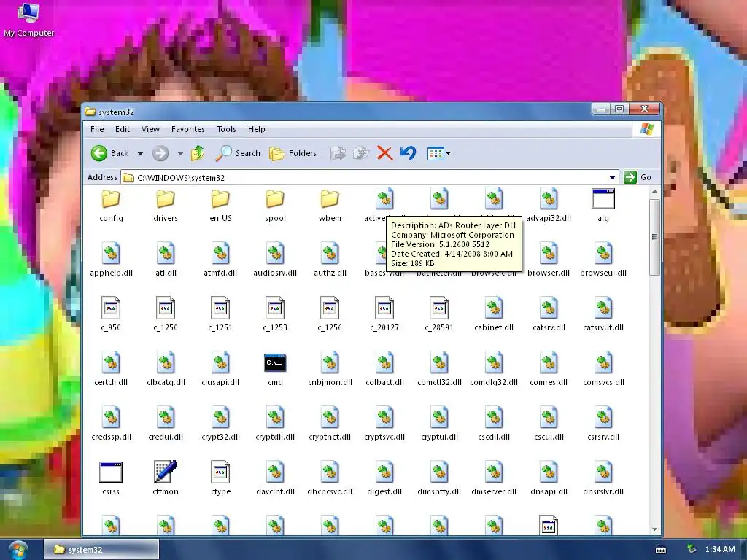Open the Back history dropdown arrow
747x560 pixels.
140,153
